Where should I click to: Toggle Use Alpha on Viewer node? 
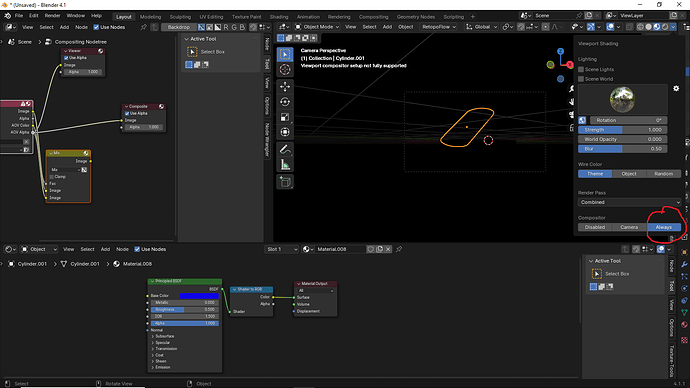click(66, 58)
